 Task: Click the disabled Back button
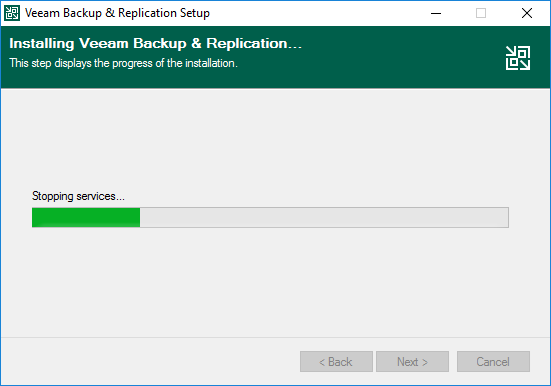coord(336,361)
